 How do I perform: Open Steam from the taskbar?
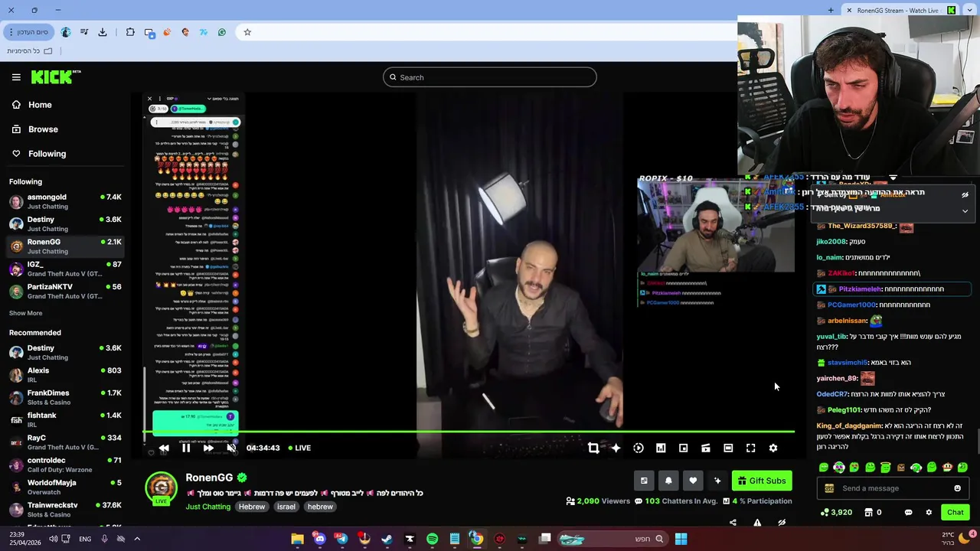(x=387, y=539)
